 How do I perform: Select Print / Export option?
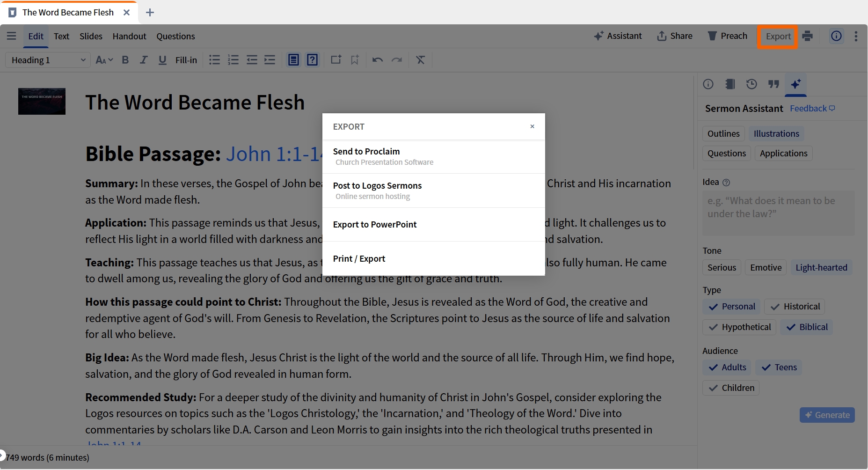pos(433,259)
